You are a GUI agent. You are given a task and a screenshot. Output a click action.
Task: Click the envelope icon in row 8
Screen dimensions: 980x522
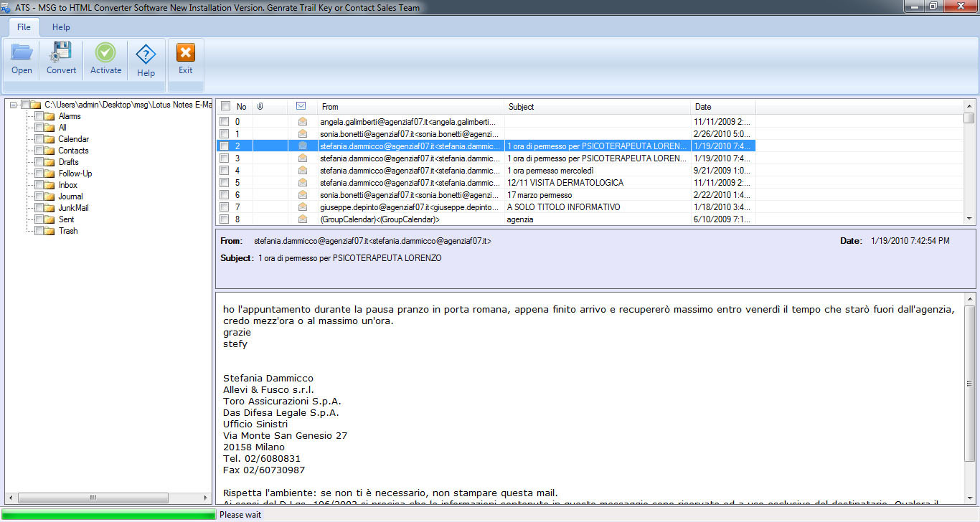pos(302,219)
